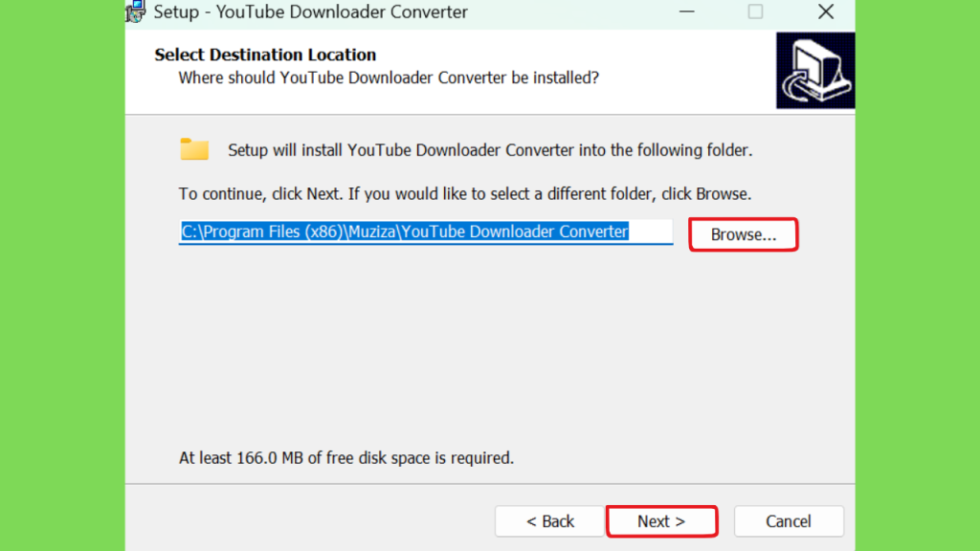Click the disabled maximize window icon
The image size is (980, 551).
(755, 11)
